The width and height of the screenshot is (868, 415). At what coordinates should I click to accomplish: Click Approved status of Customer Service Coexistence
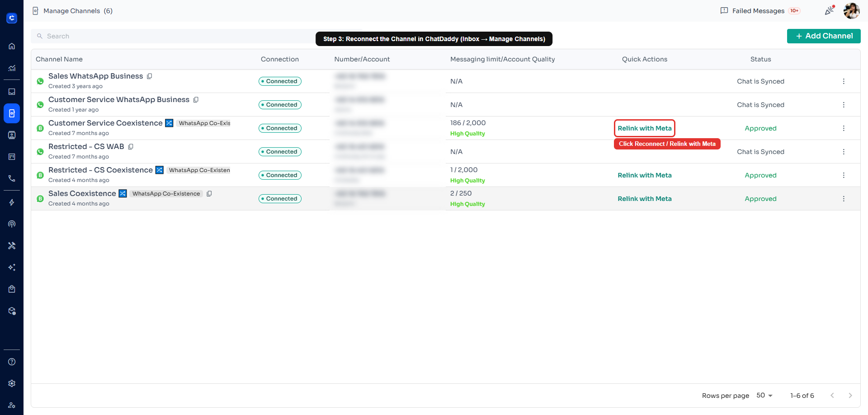click(761, 128)
